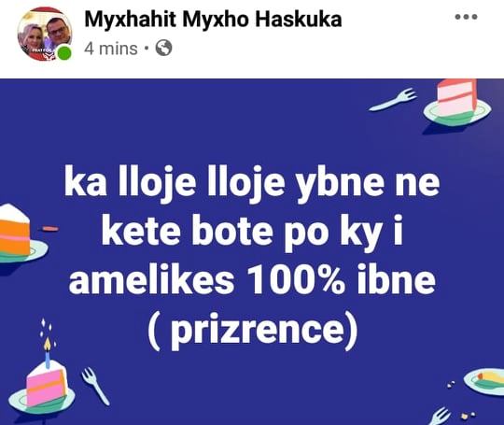Viewport: 504px width, 425px height.
Task: Click the '4 mins' post timestamp
Action: coord(111,49)
